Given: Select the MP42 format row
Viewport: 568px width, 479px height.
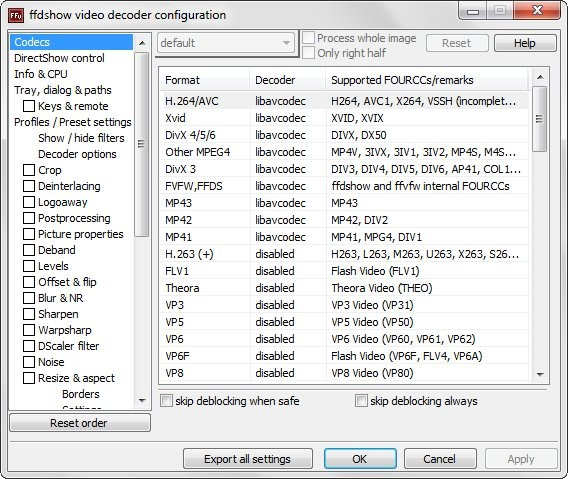Looking at the screenshot, I should [x=344, y=220].
